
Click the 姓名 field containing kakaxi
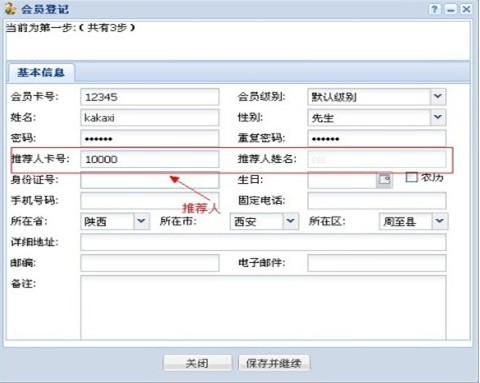tap(150, 117)
